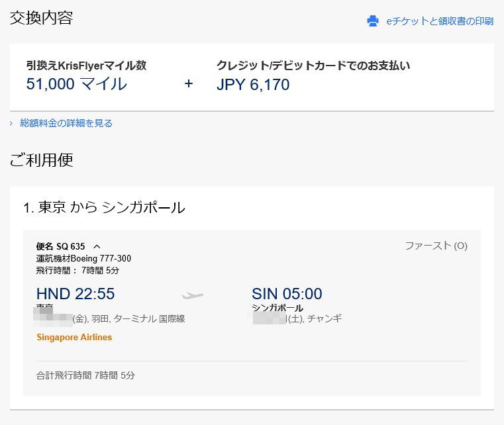
Task: Click the plus sign between miles and payment
Action: click(189, 84)
